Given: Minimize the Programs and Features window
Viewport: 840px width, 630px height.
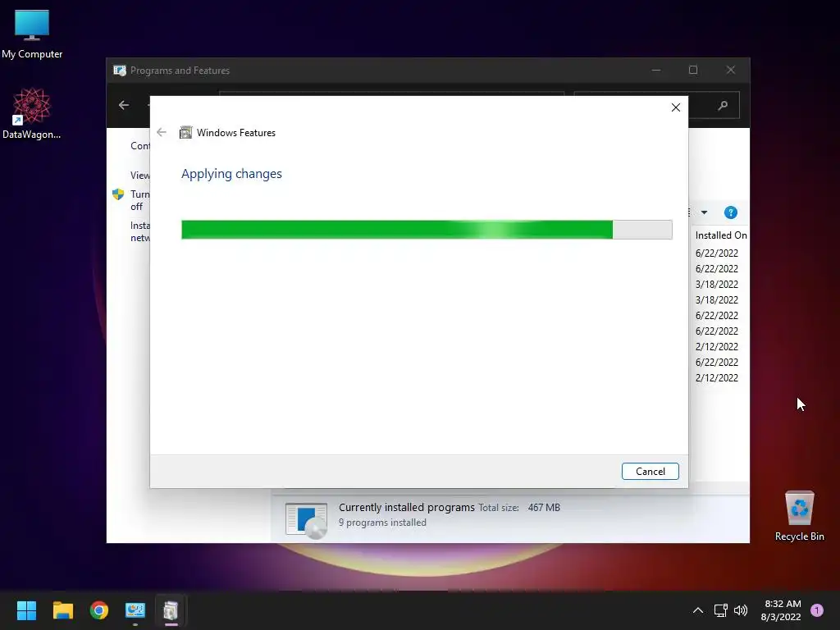Looking at the screenshot, I should (x=656, y=71).
